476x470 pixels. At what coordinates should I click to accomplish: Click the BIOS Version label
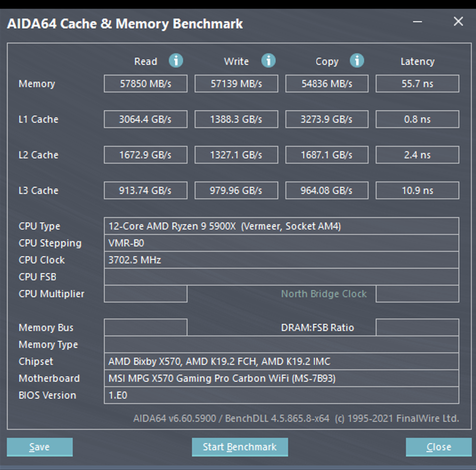47,395
